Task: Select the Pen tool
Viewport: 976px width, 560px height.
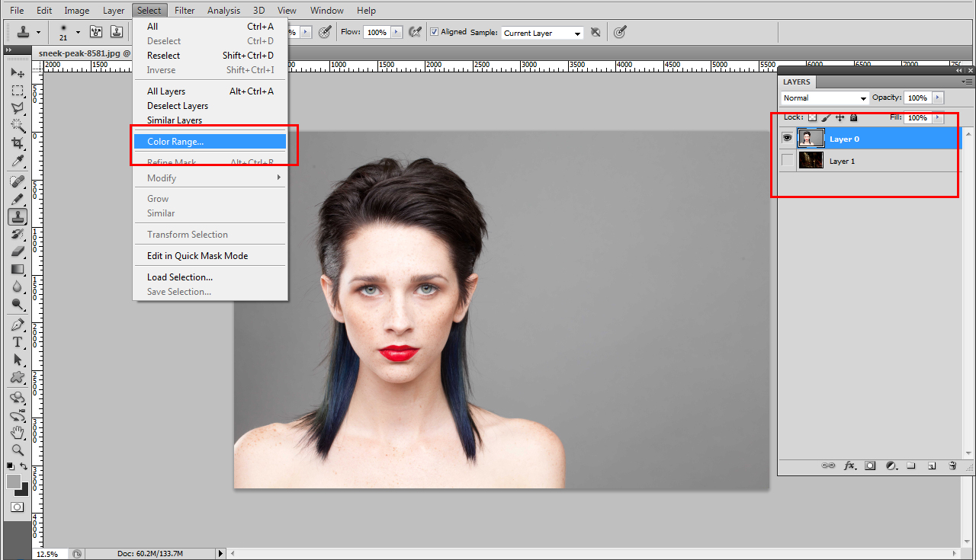Action: click(17, 325)
